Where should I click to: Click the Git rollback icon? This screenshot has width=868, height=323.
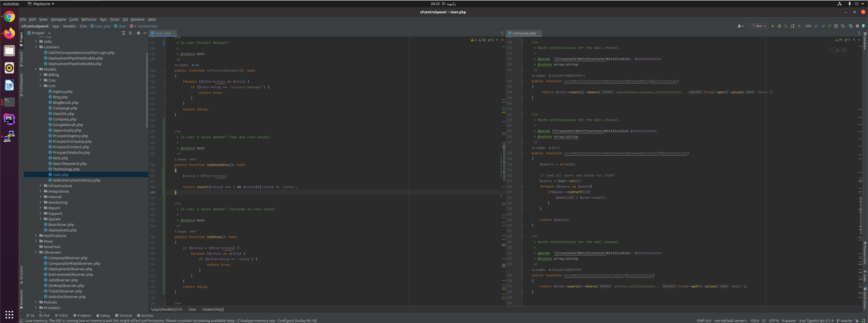[843, 26]
